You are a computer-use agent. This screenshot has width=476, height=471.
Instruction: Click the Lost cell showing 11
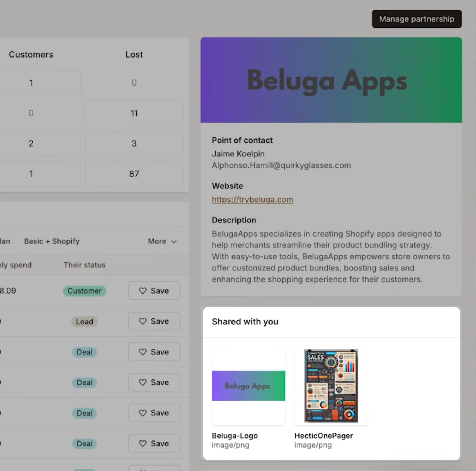[134, 113]
